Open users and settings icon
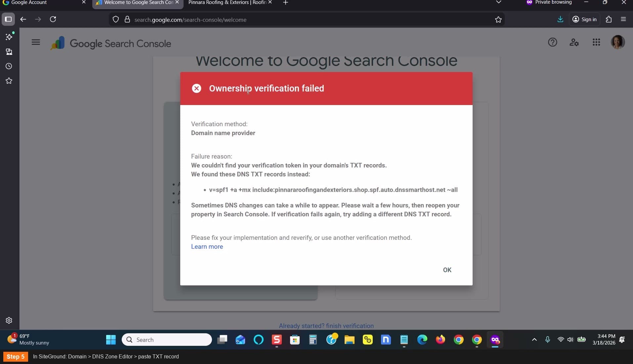The width and height of the screenshot is (633, 364). pos(574,42)
